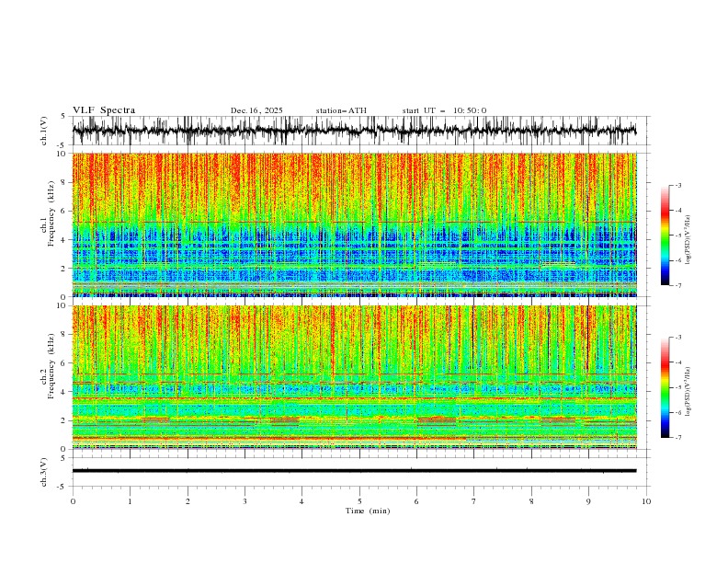The height and width of the screenshot is (563, 728).
Task: Click the 'ch.3(V)' waveform axis label
Action: point(44,472)
